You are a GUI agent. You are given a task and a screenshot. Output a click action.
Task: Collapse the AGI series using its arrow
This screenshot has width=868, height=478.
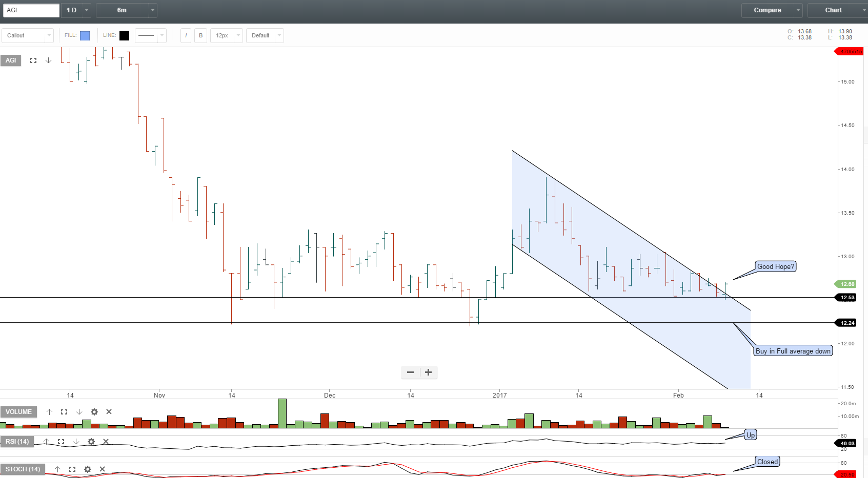coord(48,60)
